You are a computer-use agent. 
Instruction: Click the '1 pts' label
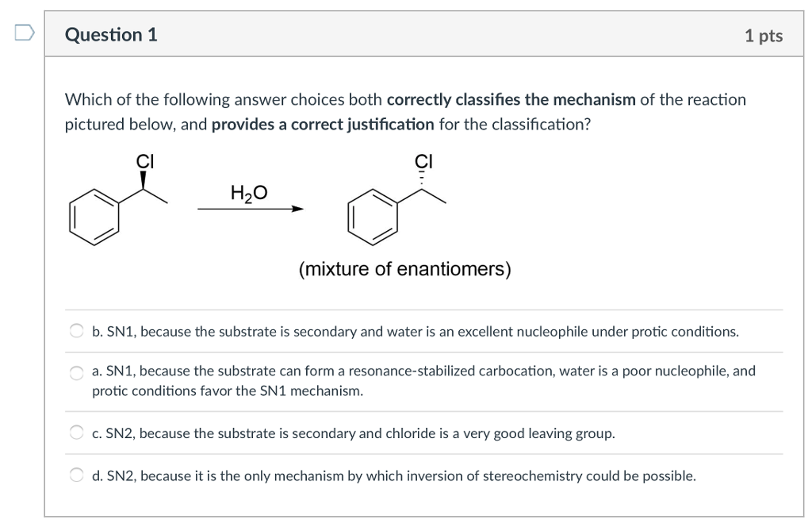coord(764,36)
